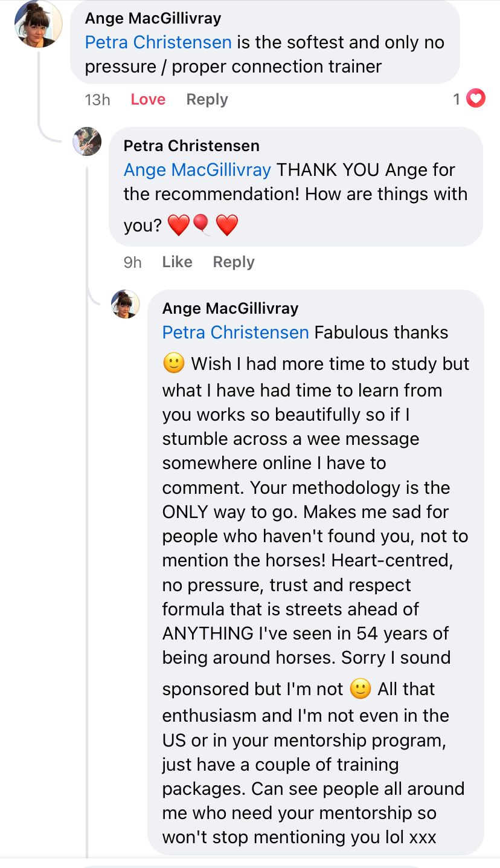The image size is (500, 868).
Task: Open tagged Ange MacGillivray link in Petra's reply
Action: pos(197,170)
